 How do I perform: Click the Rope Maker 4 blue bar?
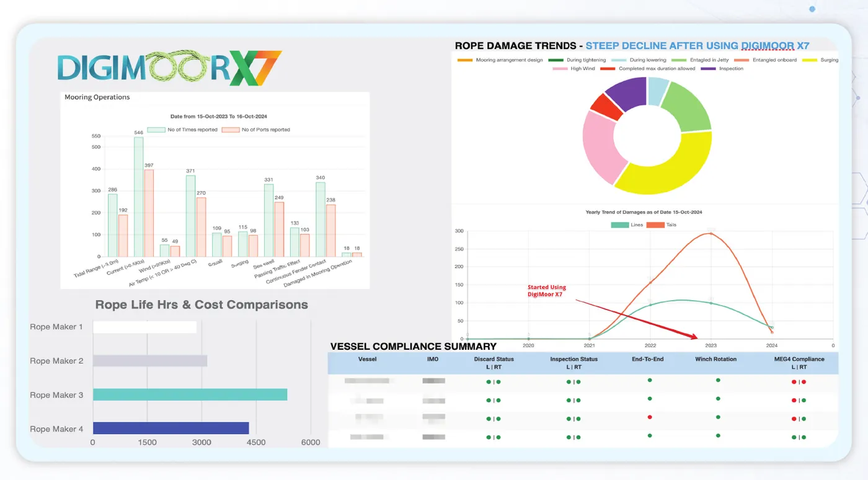pyautogui.click(x=170, y=428)
